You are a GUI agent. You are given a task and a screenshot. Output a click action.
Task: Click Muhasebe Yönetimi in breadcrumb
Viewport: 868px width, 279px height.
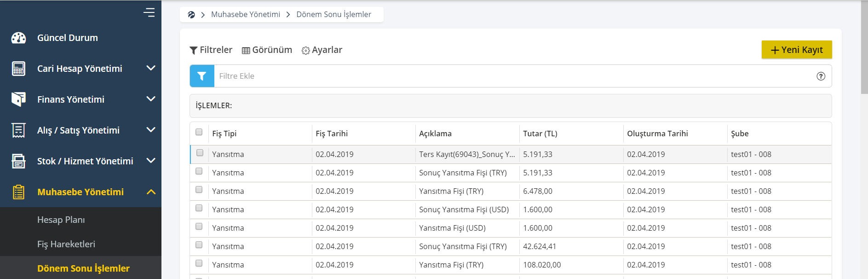[246, 15]
